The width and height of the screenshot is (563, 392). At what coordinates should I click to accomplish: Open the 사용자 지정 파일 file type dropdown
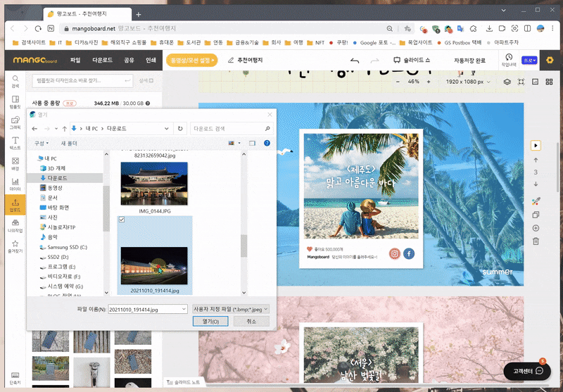point(231,309)
